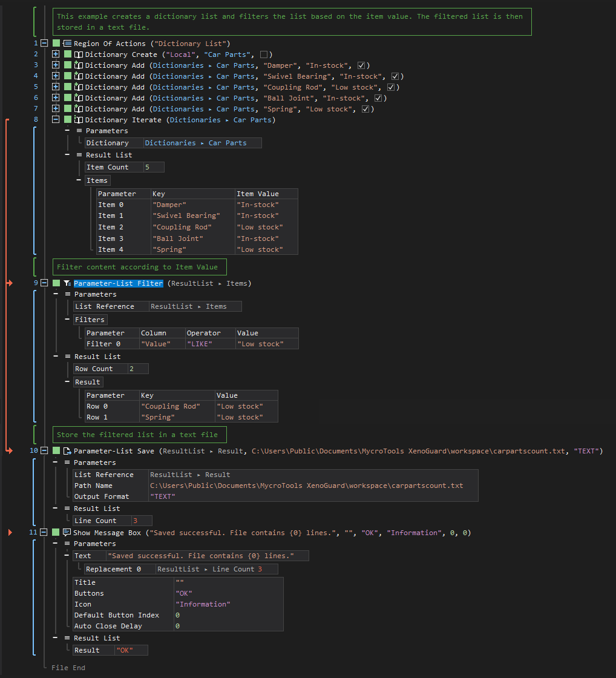This screenshot has height=678, width=616.
Task: Select the Show Message Box action line
Action: [x=272, y=533]
